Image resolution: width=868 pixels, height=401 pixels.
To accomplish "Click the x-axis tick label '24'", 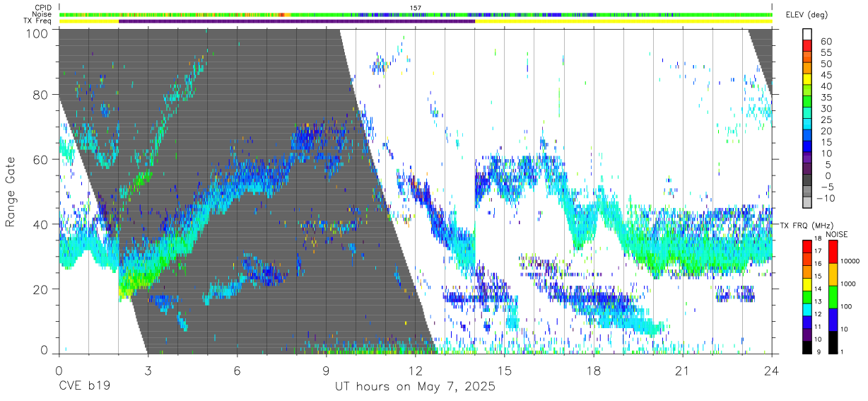I will click(772, 371).
